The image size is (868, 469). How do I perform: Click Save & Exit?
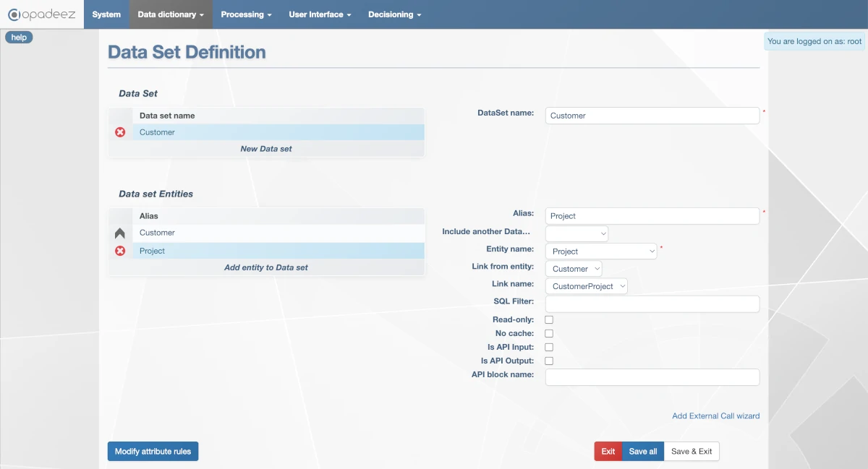(x=692, y=451)
